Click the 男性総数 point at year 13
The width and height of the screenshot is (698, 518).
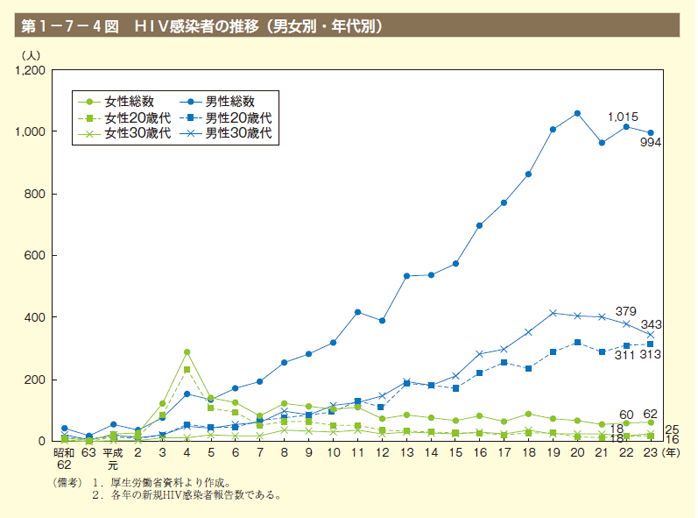click(406, 276)
